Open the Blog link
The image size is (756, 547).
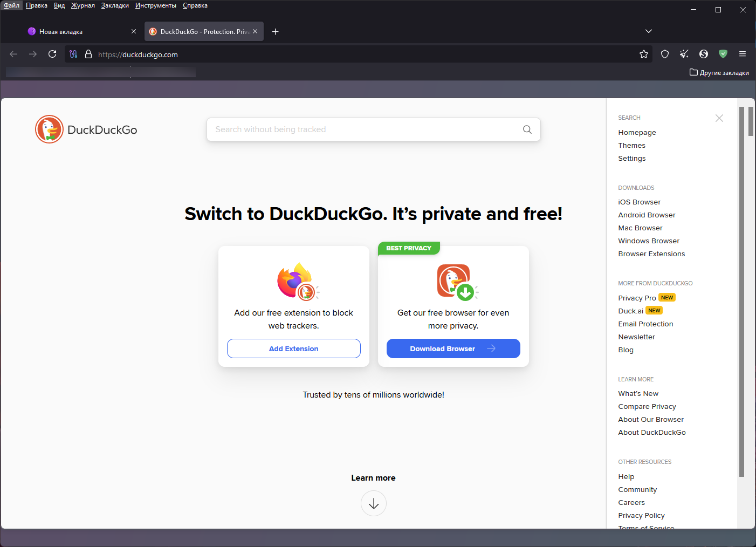click(x=626, y=350)
